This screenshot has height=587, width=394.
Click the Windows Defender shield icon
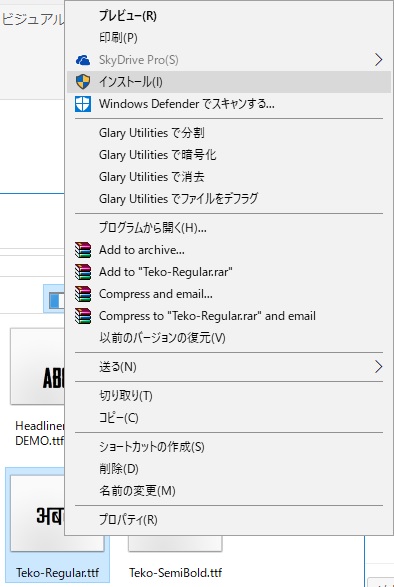click(x=83, y=104)
